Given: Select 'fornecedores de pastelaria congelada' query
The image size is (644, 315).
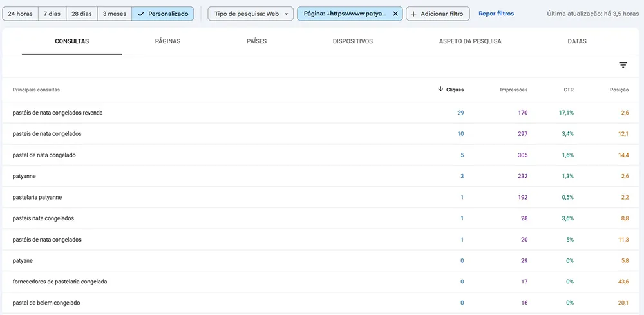Looking at the screenshot, I should click(60, 282).
